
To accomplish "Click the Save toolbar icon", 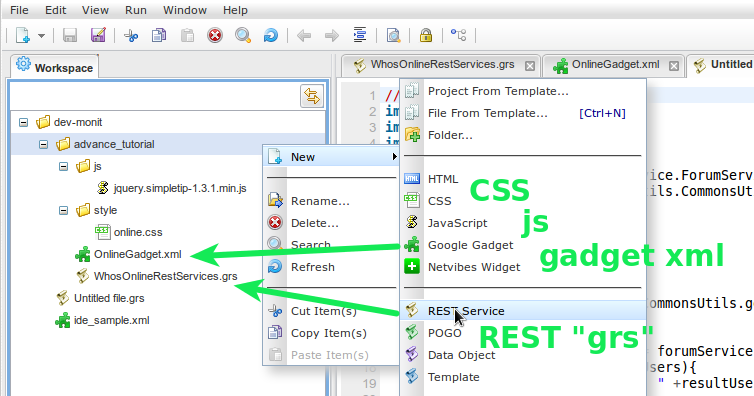I will tap(70, 35).
